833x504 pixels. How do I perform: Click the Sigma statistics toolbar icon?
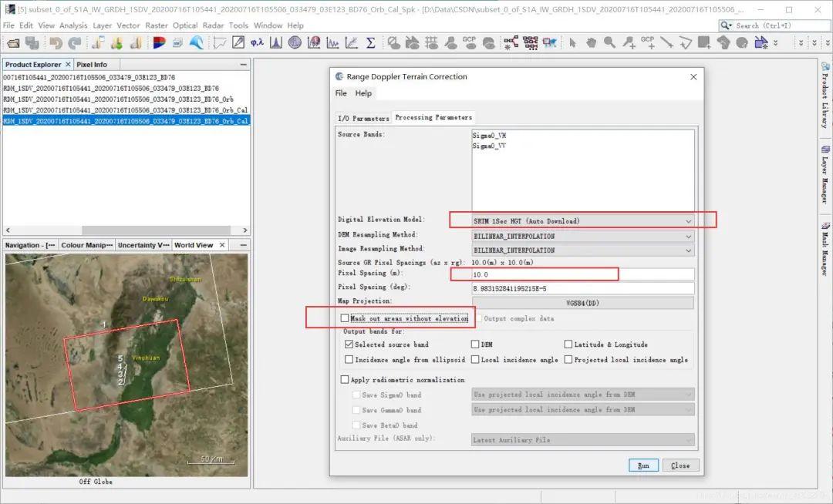pyautogui.click(x=370, y=42)
